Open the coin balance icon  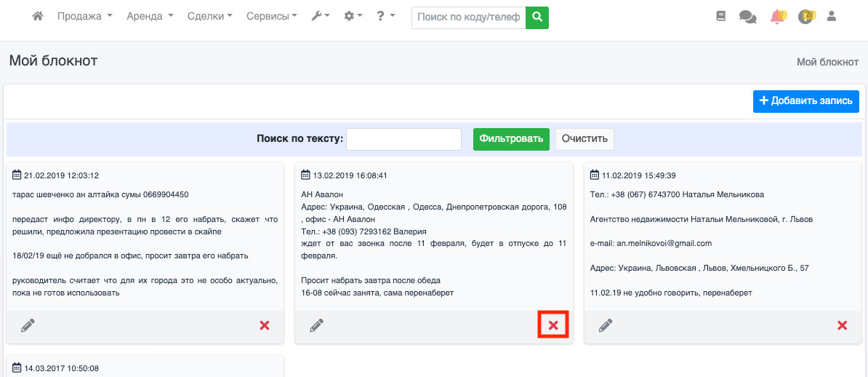805,16
